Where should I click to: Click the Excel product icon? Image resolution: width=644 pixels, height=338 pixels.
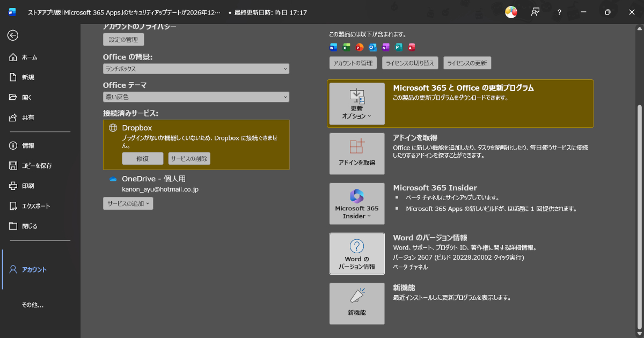pos(347,47)
